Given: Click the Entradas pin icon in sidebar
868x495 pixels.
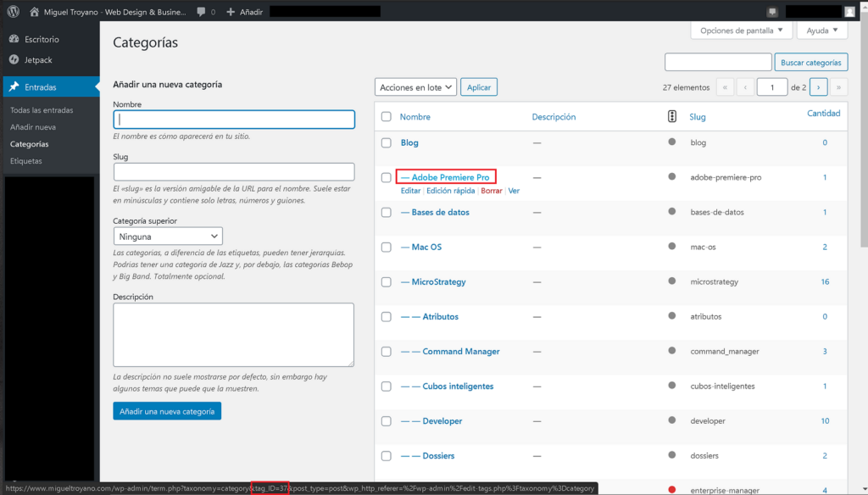Looking at the screenshot, I should 14,86.
